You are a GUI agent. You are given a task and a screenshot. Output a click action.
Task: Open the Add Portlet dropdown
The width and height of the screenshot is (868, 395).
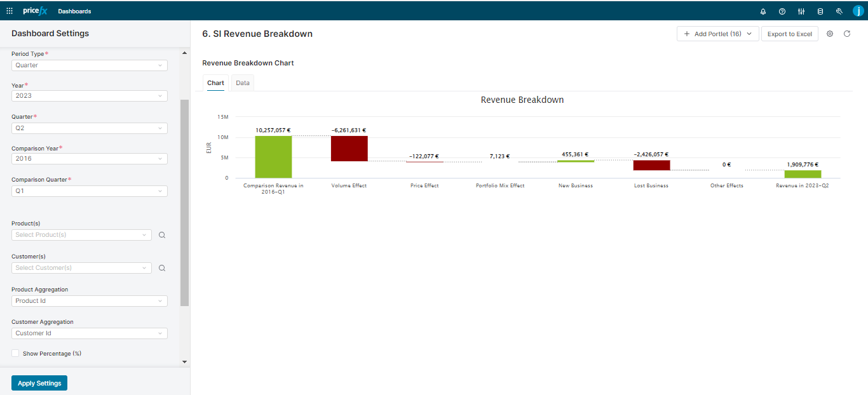pyautogui.click(x=717, y=34)
